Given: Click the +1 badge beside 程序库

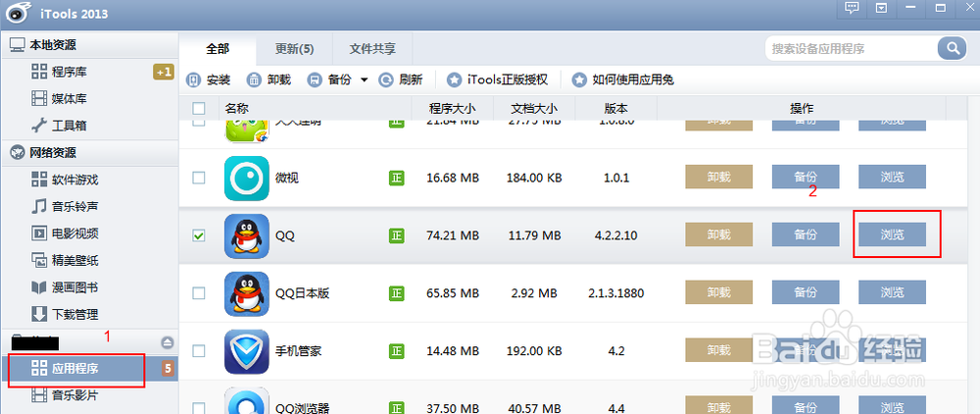Looking at the screenshot, I should 164,72.
